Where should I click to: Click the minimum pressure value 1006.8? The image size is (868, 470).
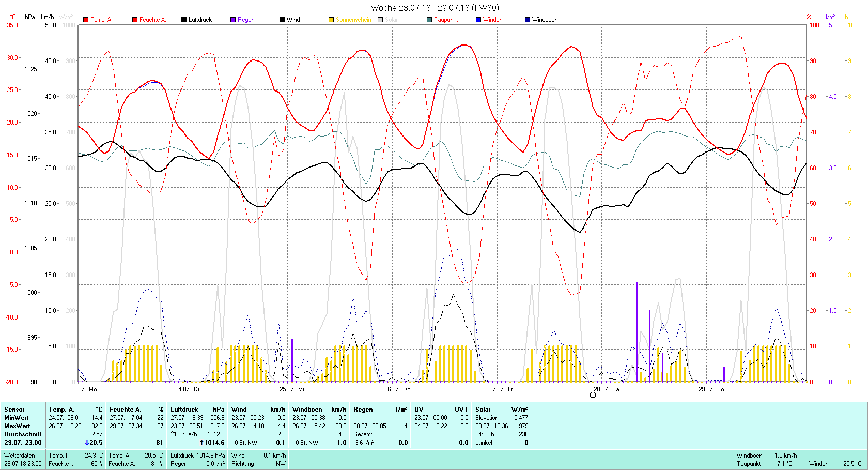click(x=216, y=417)
